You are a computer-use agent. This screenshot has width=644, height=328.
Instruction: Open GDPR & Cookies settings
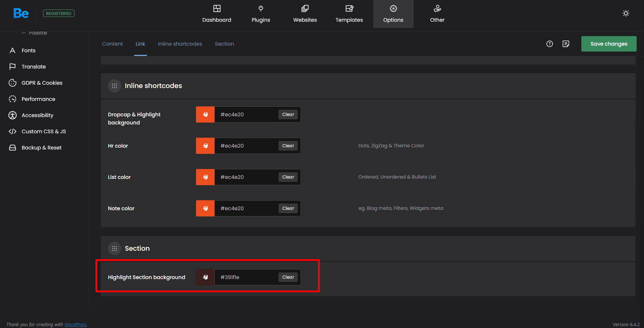pos(42,83)
